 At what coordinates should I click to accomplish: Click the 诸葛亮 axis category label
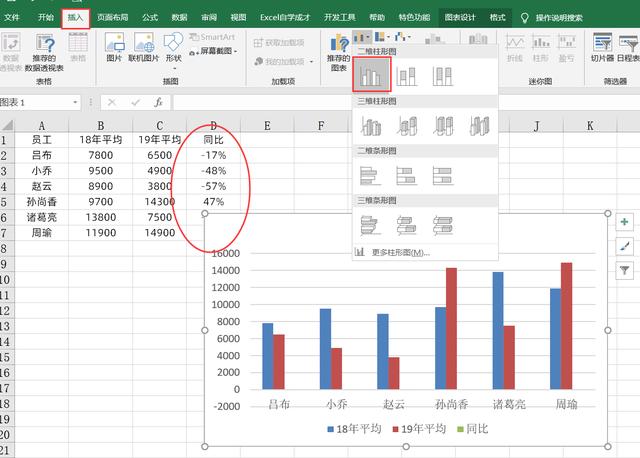(x=509, y=405)
